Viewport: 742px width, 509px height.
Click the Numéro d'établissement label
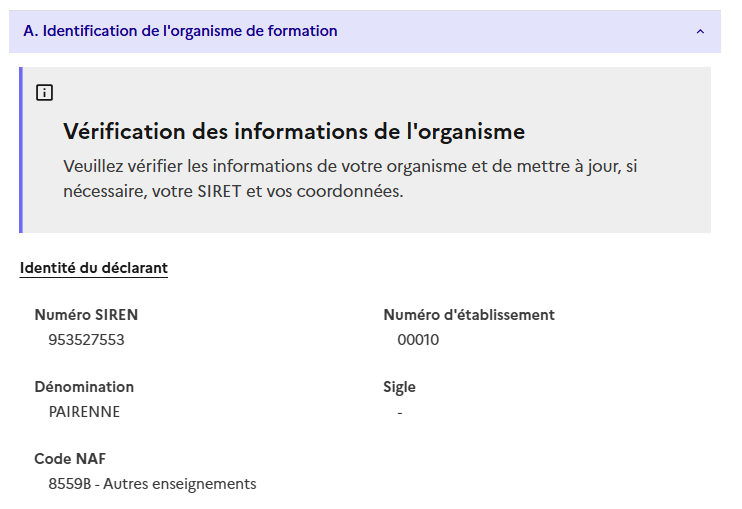click(x=468, y=315)
